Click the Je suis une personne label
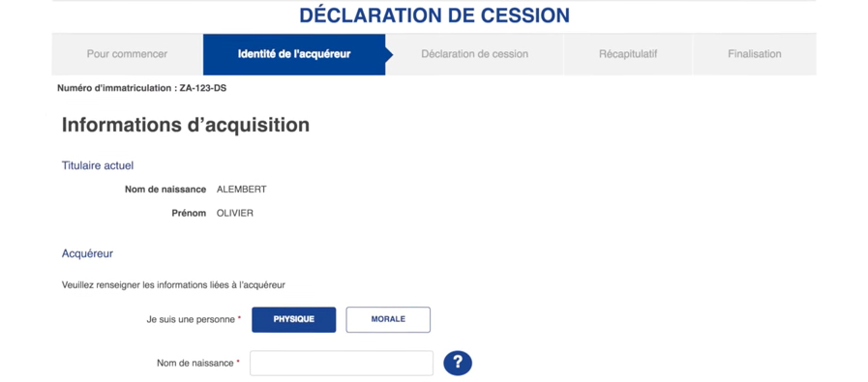This screenshot has height=382, width=868. point(194,319)
